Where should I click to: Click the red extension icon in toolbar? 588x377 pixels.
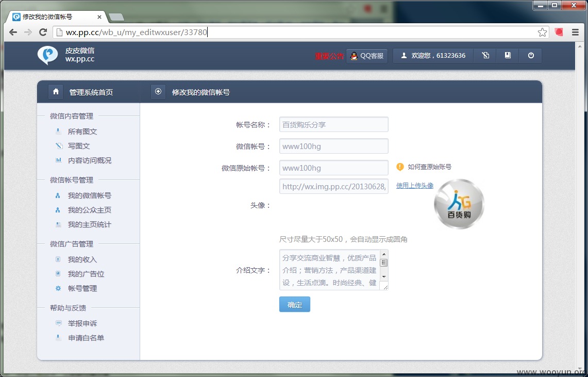[559, 32]
